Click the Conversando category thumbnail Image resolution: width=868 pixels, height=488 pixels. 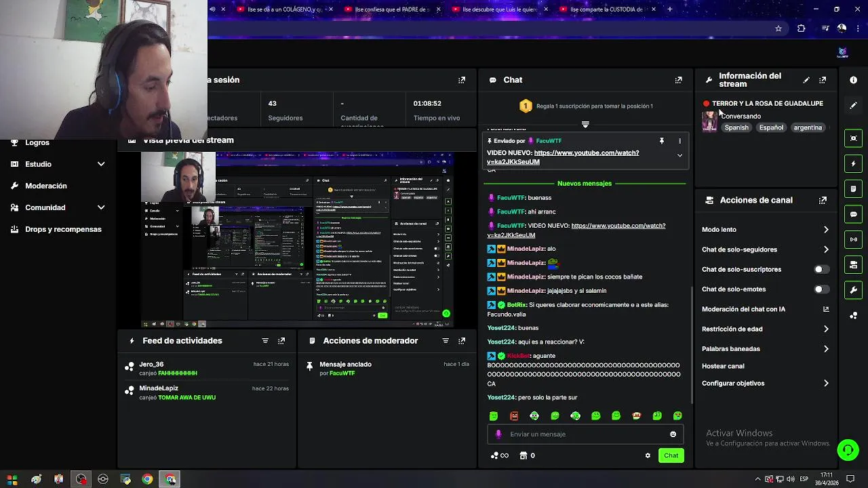[x=709, y=122]
